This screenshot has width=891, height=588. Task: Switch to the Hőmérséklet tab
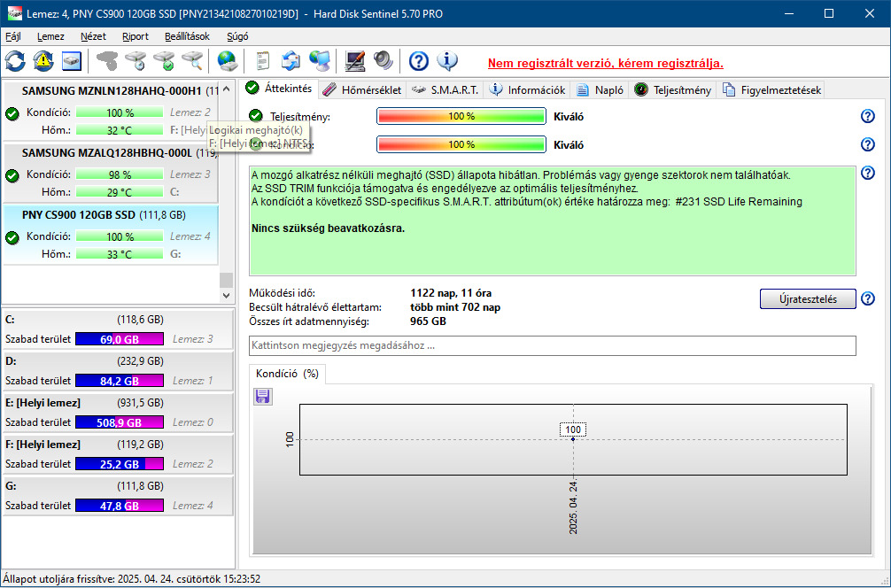point(362,89)
